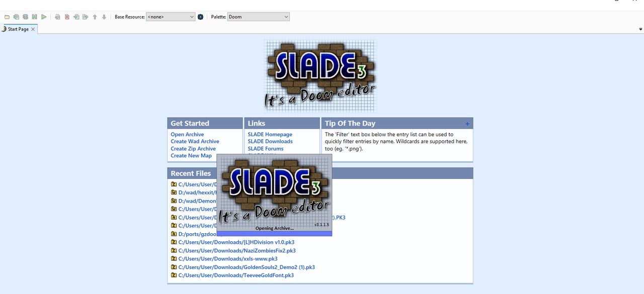This screenshot has height=294, width=644.
Task: Open recent file D:/ports/gzdoo
Action: [x=197, y=234]
